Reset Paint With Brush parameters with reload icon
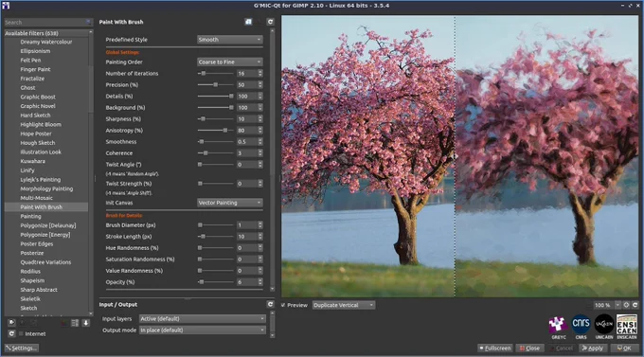This screenshot has height=357, width=644. (270, 22)
